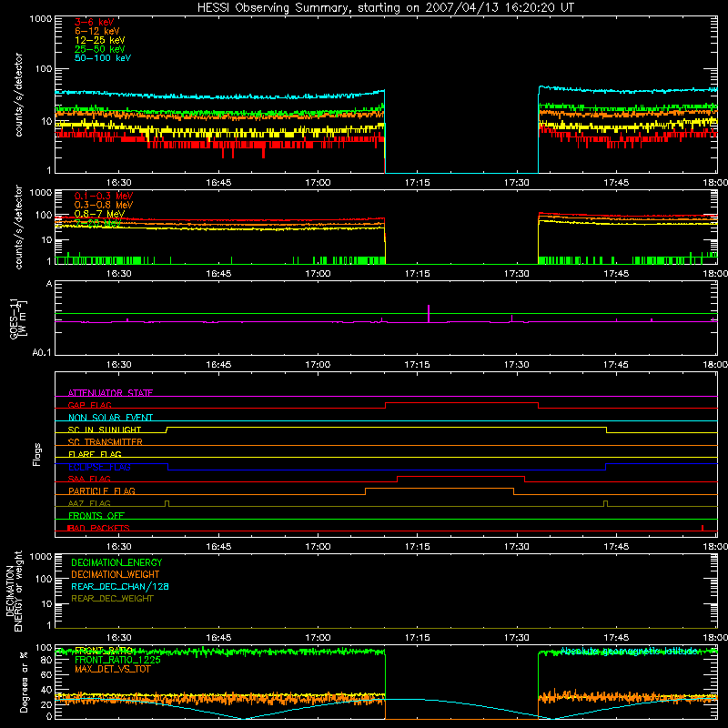
Task: Select the 6-12 keV legend label
Action: 96,31
